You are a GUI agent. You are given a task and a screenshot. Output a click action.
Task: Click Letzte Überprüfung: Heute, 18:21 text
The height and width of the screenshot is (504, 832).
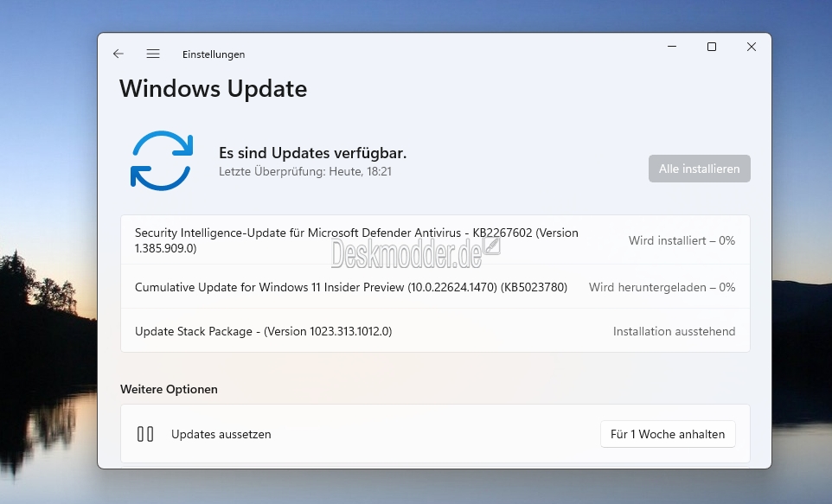305,171
